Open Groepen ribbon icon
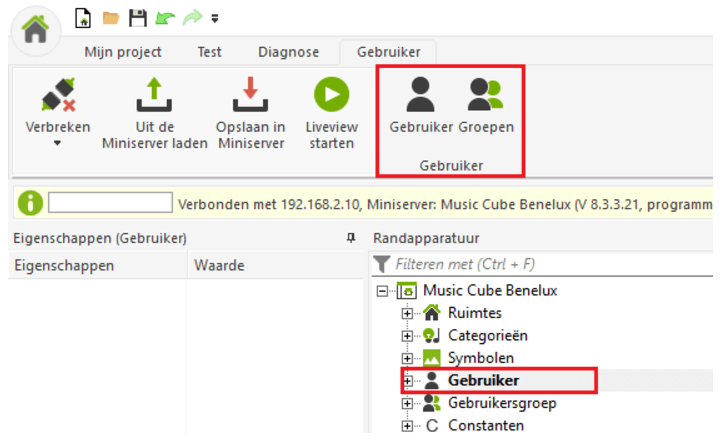Viewport: 727px width, 448px height. coord(486,96)
